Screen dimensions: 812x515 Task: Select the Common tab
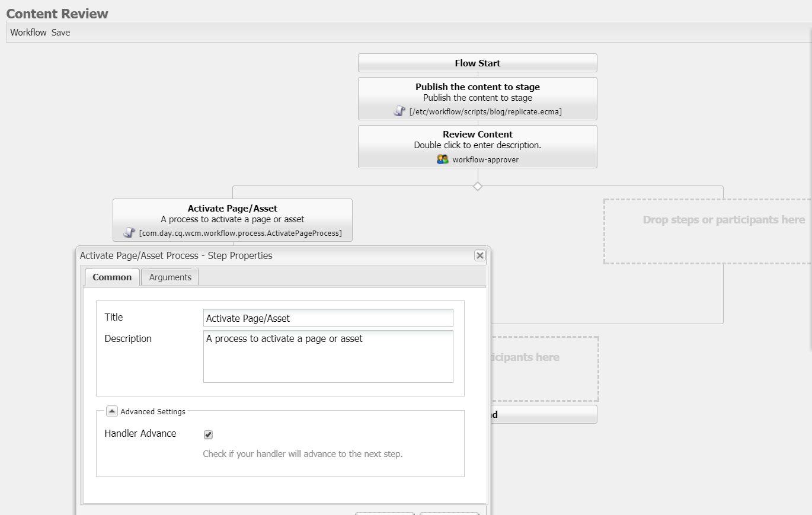pyautogui.click(x=112, y=277)
